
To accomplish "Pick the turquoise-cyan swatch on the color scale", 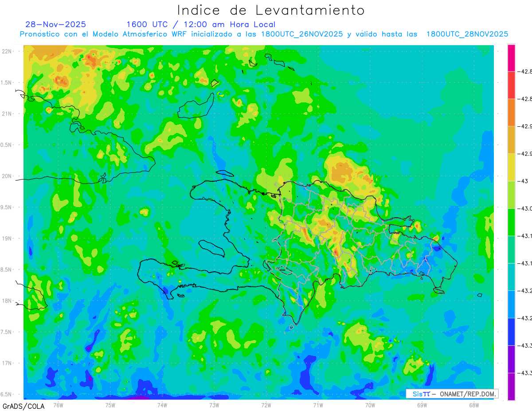I will point(511,277).
